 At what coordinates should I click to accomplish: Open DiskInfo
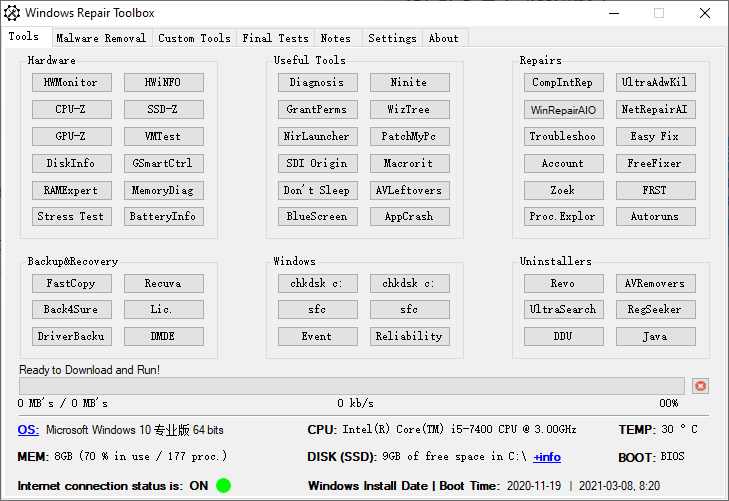click(x=72, y=163)
